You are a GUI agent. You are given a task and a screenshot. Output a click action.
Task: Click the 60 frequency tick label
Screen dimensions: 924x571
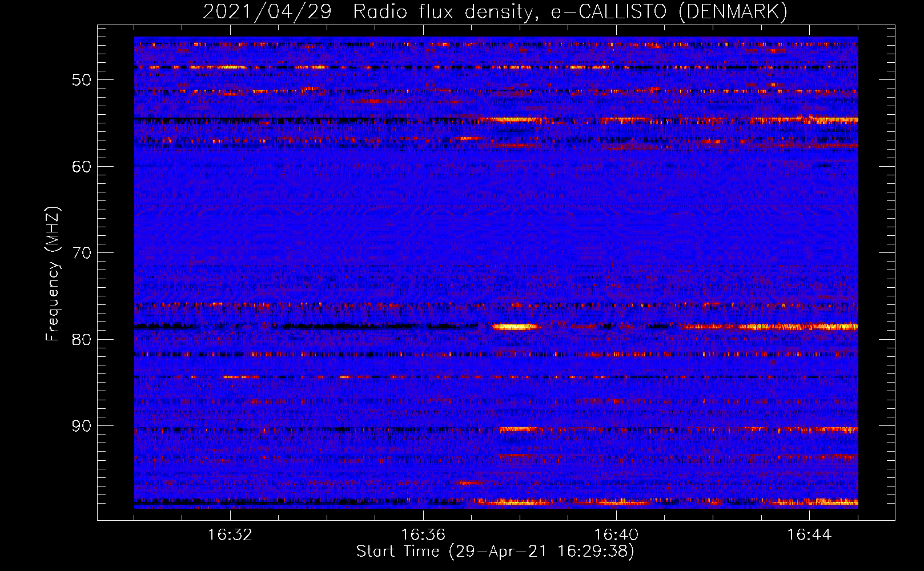pos(82,167)
